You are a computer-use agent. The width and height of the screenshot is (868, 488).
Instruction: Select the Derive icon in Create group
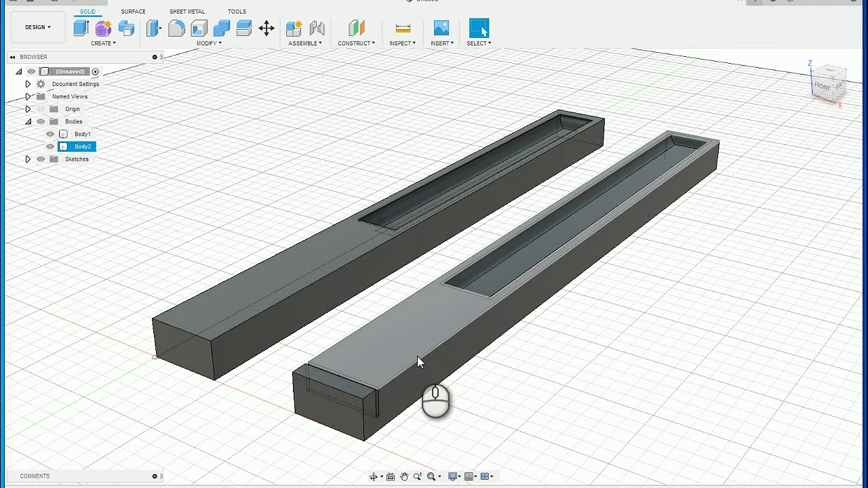coord(126,28)
